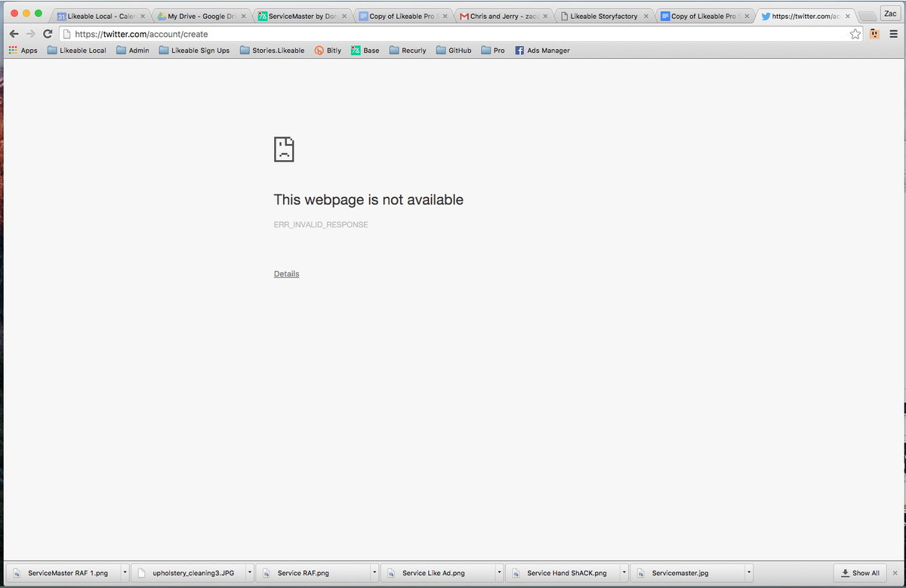The width and height of the screenshot is (906, 588).
Task: Open downloaded ServiceMaster RAF 1.png file
Action: [x=63, y=573]
